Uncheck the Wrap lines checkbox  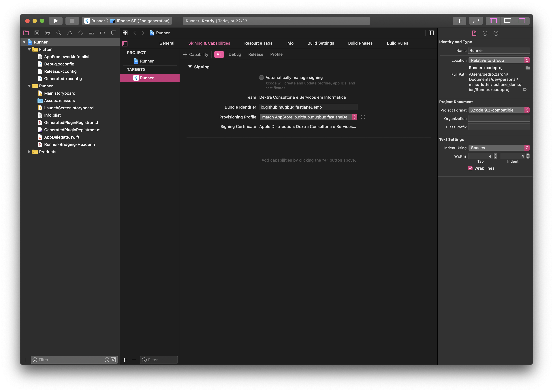[470, 168]
